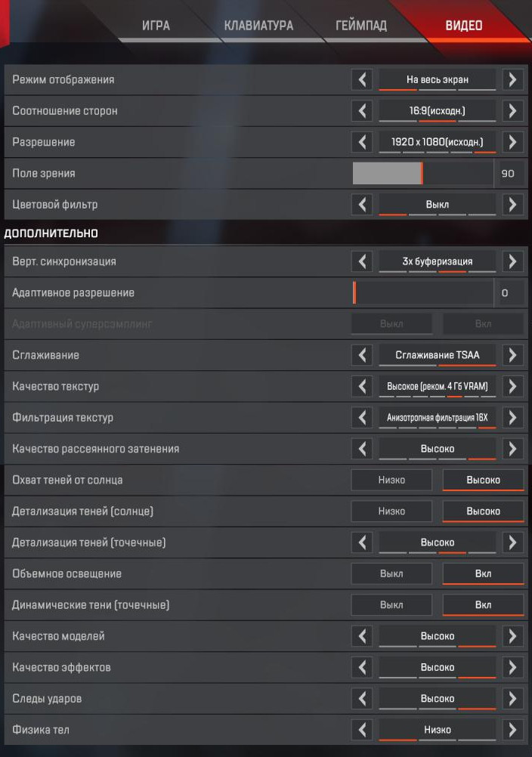Click the right arrow next to Режим отображения
532x757 pixels.
tap(512, 79)
